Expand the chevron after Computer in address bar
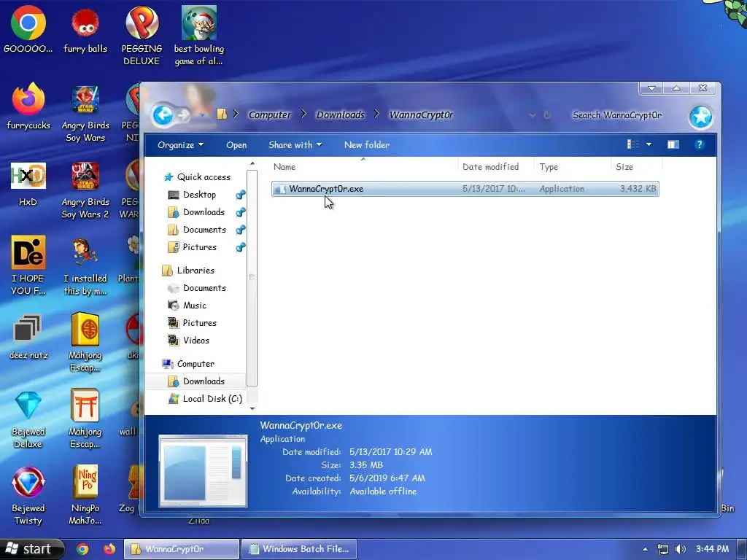747x560 pixels. (x=304, y=114)
